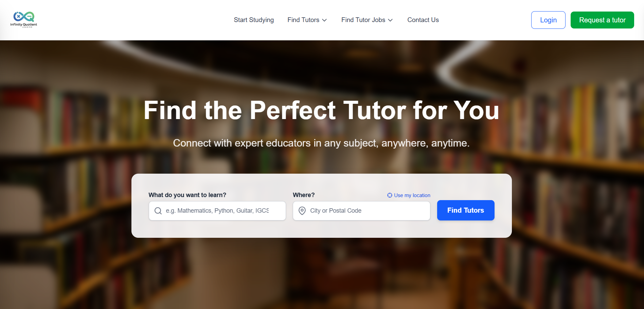Focus the subject search input field
This screenshot has height=309, width=644.
(x=221, y=211)
